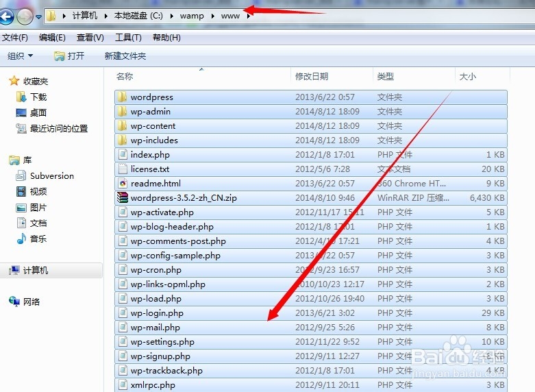Expand the arrow after 本地磁盘 (C:)

click(172, 16)
